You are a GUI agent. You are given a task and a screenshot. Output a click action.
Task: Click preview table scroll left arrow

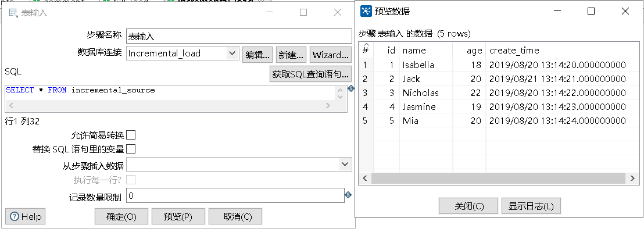(364, 178)
